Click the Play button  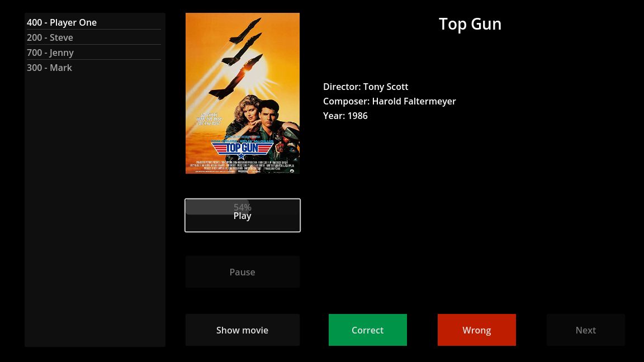tap(242, 216)
